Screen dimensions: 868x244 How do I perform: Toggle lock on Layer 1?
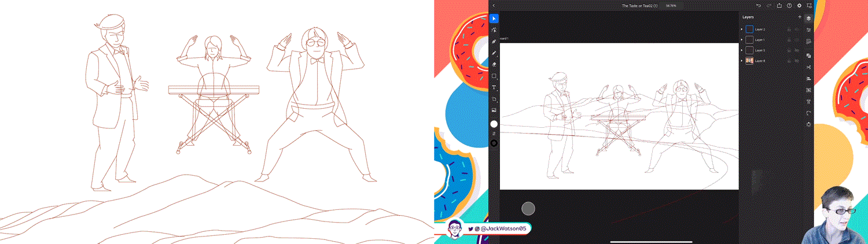[789, 40]
